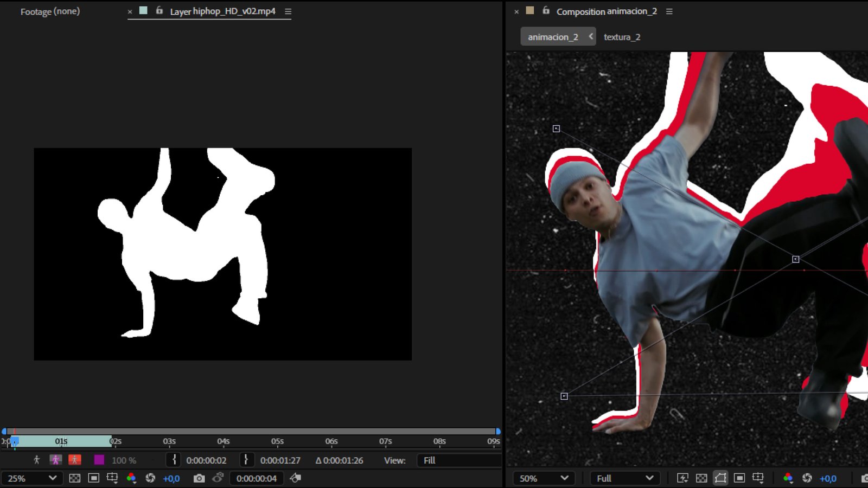Switch to textura_2 composition tab
868x488 pixels.
[622, 37]
